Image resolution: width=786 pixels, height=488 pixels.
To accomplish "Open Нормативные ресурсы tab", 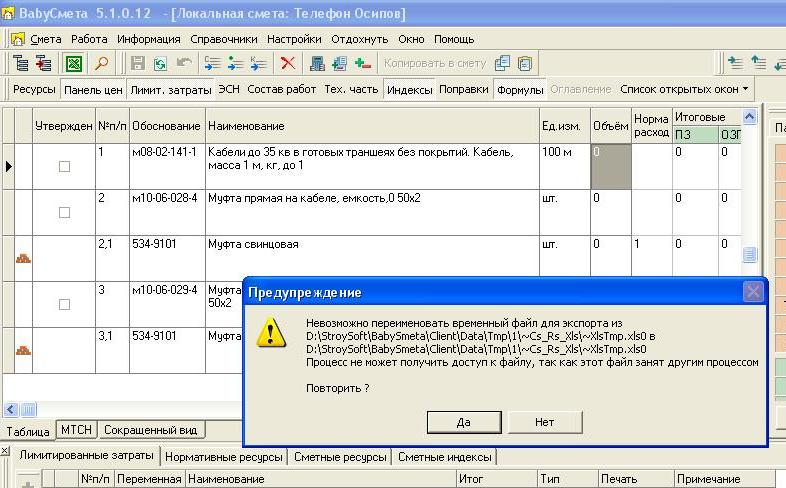I will [224, 457].
